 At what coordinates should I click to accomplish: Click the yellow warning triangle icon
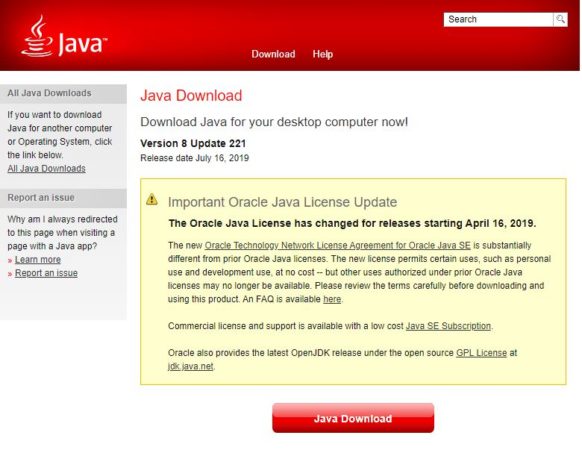click(x=152, y=199)
